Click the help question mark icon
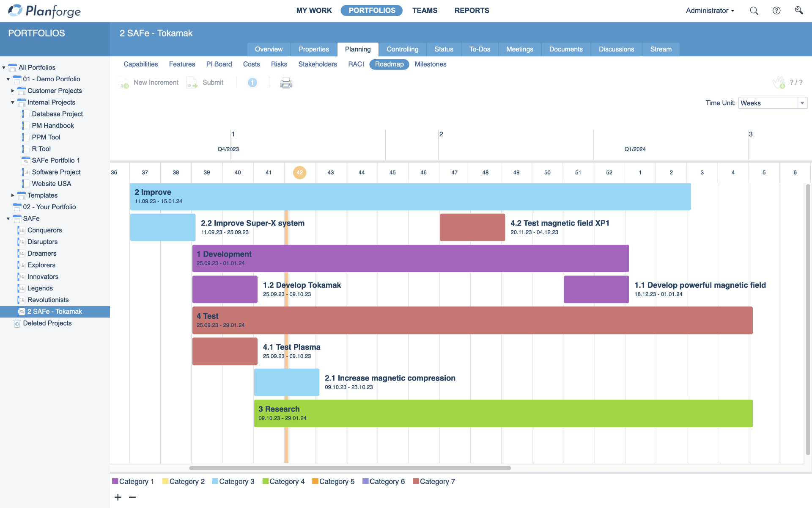 pos(777,11)
